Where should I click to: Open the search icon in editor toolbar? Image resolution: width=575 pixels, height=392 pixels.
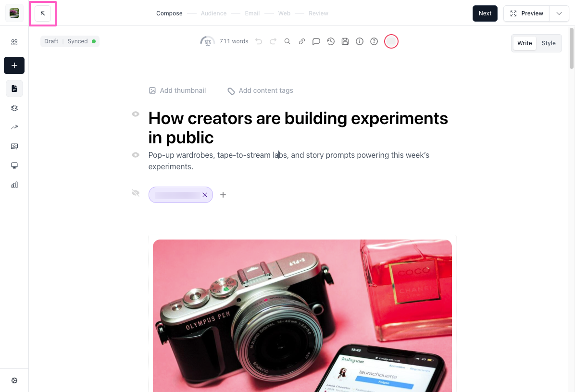[287, 41]
